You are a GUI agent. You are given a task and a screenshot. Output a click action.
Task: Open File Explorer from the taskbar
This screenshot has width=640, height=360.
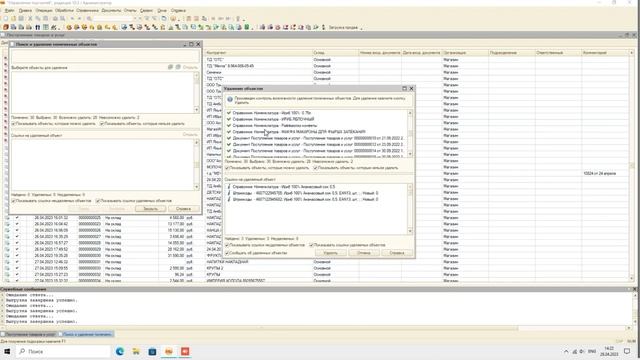coord(136,351)
